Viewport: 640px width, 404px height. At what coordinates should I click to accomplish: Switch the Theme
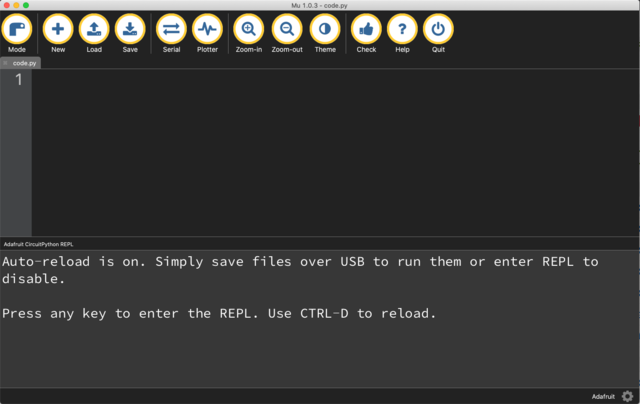325,33
